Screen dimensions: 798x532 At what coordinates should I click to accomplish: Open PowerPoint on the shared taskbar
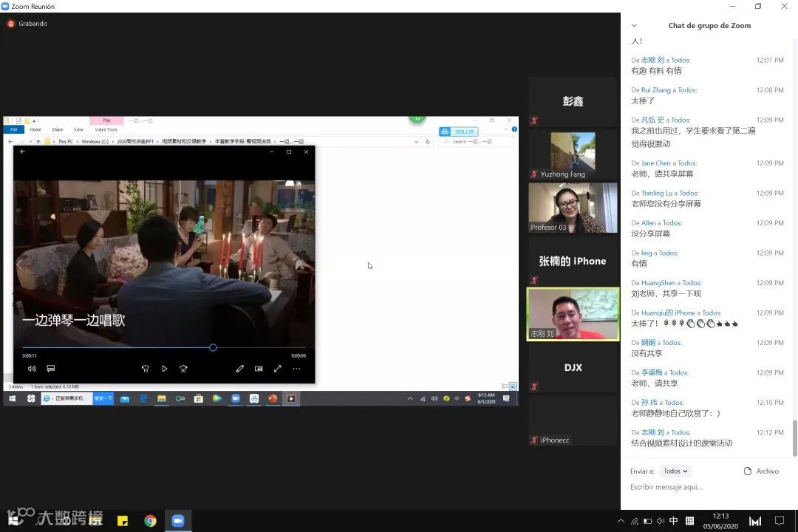273,398
